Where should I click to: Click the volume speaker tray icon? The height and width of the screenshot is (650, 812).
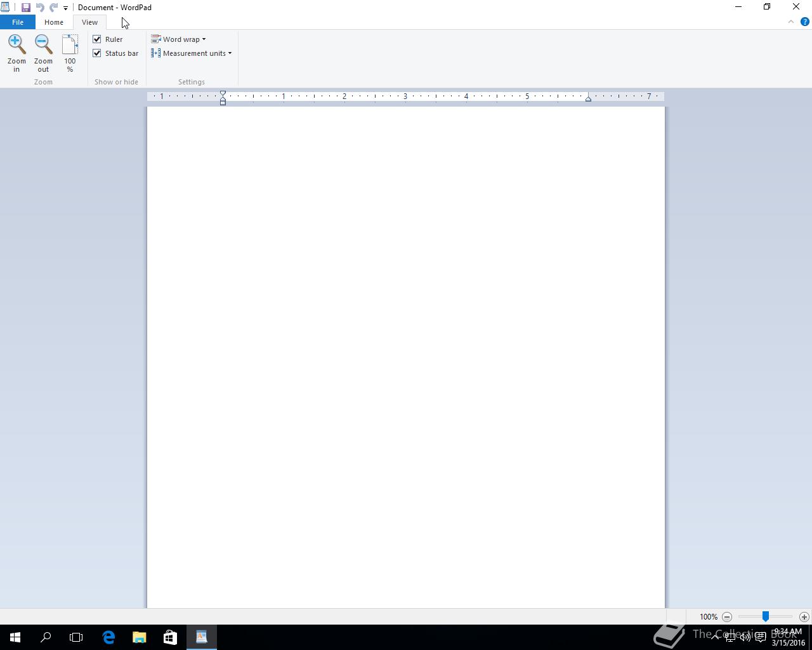745,637
